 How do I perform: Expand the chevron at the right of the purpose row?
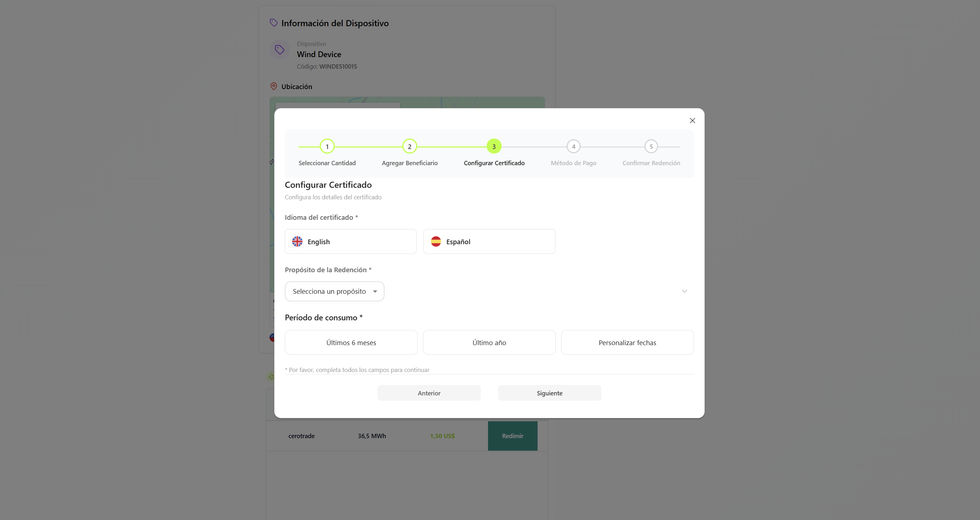[684, 291]
